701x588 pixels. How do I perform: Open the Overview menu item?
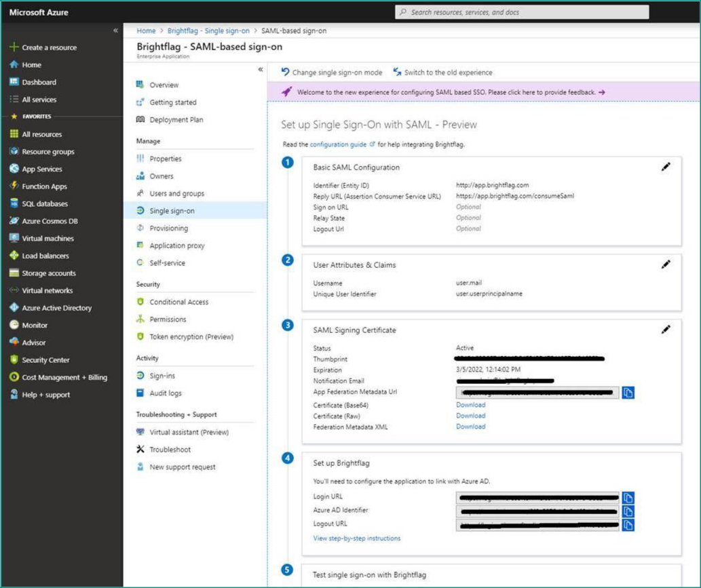pyautogui.click(x=164, y=85)
